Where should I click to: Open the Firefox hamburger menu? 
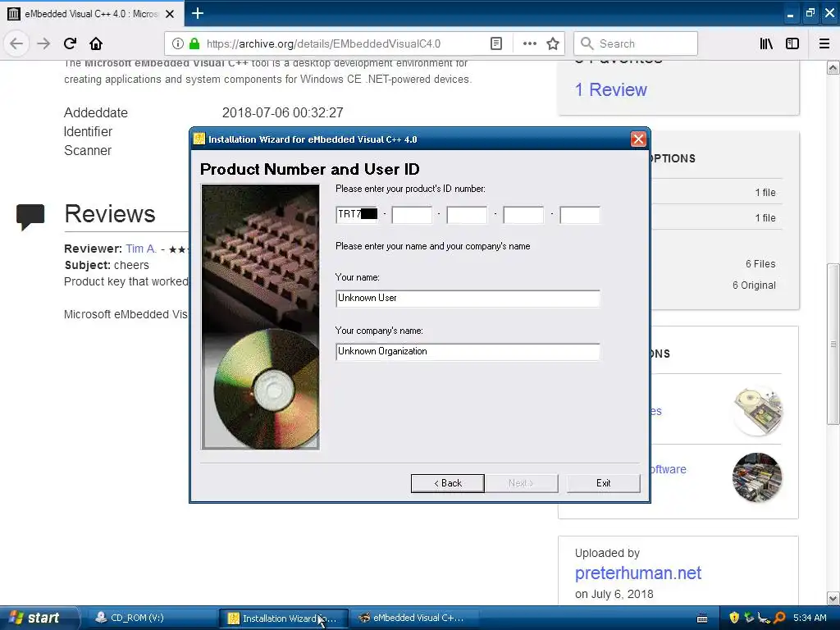point(824,43)
